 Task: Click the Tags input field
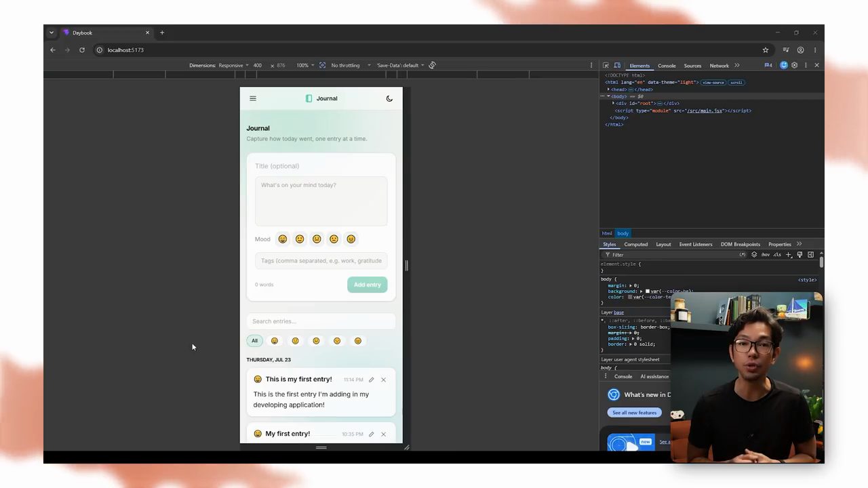(321, 261)
